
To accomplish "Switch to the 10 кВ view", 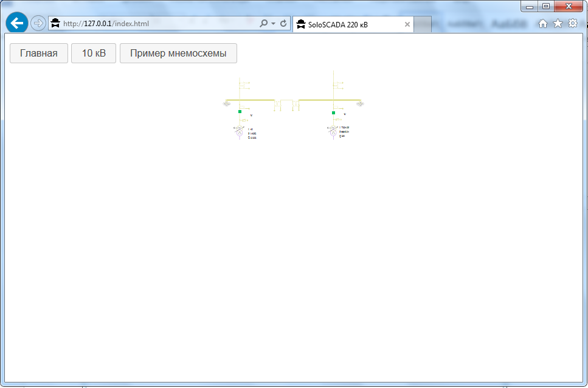I will [x=94, y=54].
